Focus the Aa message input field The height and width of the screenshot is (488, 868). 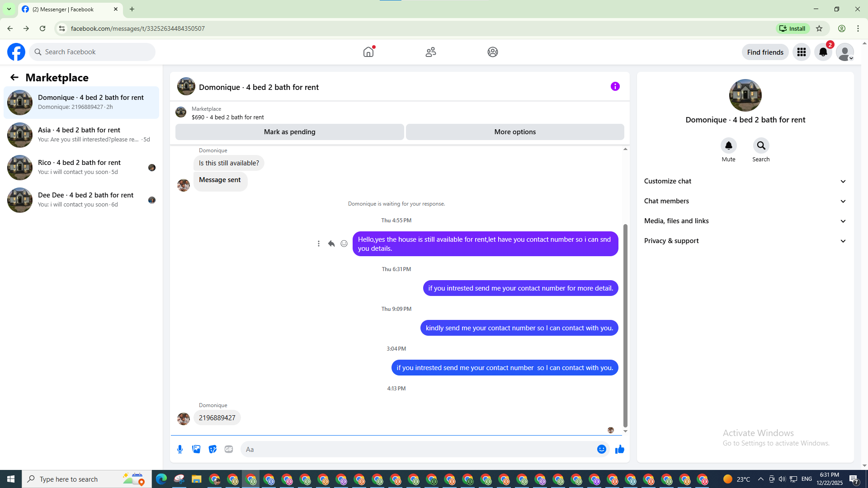click(416, 449)
